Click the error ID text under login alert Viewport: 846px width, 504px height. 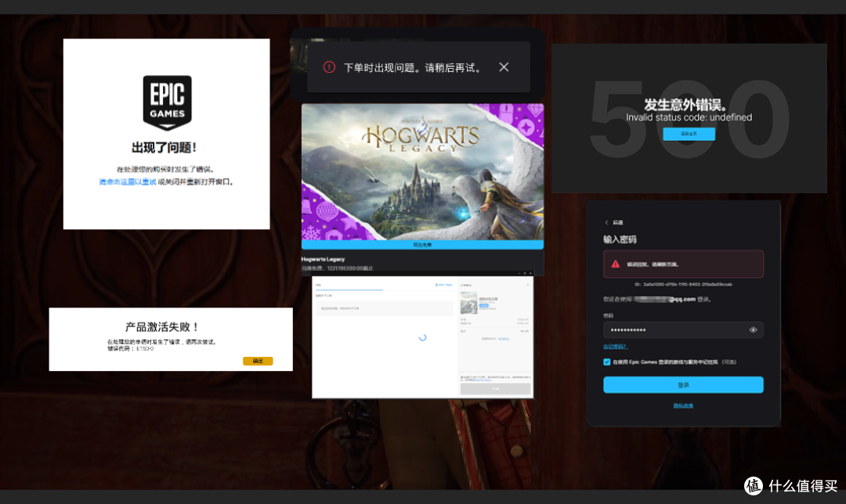pyautogui.click(x=683, y=284)
